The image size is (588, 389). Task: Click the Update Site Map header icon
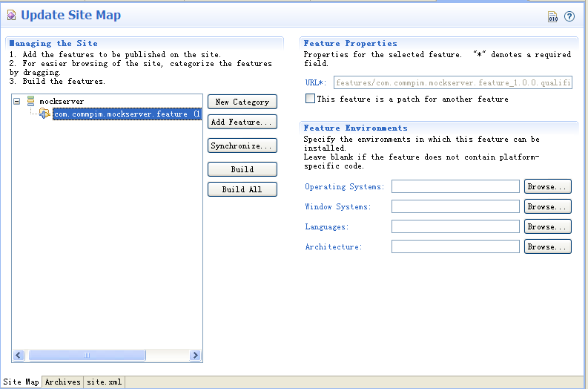pyautogui.click(x=11, y=16)
